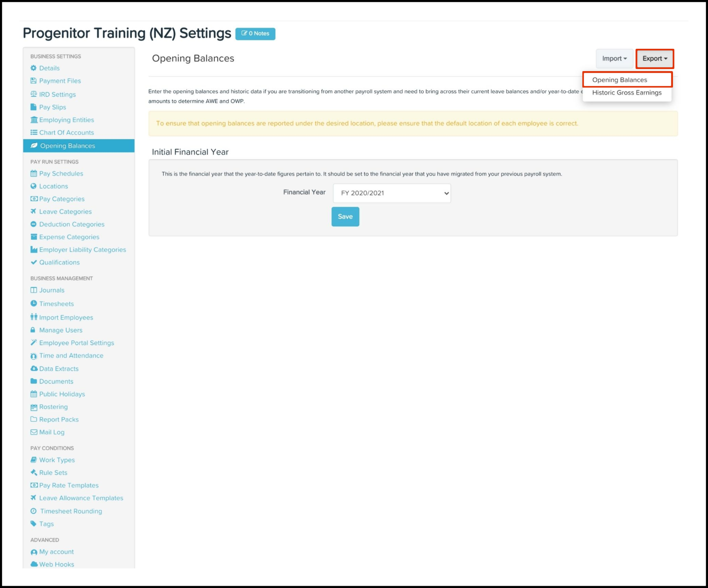The width and height of the screenshot is (708, 588).
Task: Expand the Import dropdown button
Action: [x=614, y=59]
